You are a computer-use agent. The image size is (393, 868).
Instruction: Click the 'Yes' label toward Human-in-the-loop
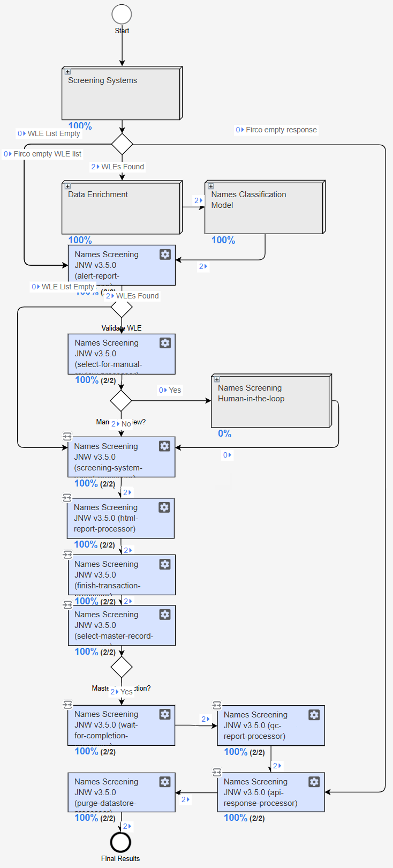point(170,390)
